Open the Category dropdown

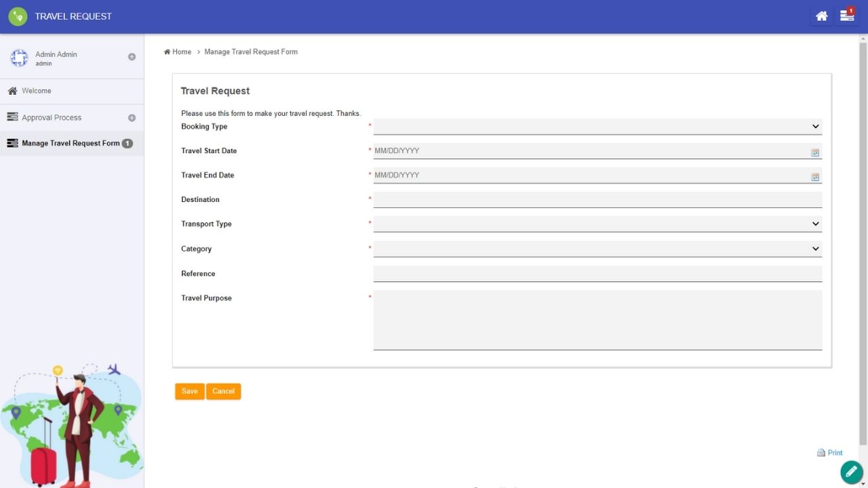click(x=597, y=249)
